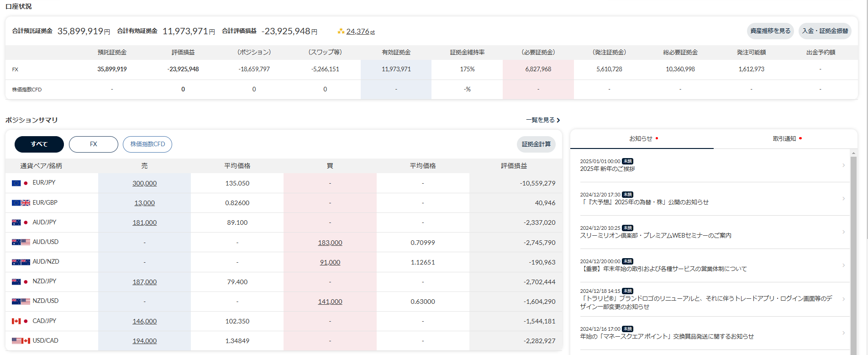This screenshot has height=355, width=868.
Task: Click the 未読 badge on the 2025/01/01 notice
Action: pos(628,161)
